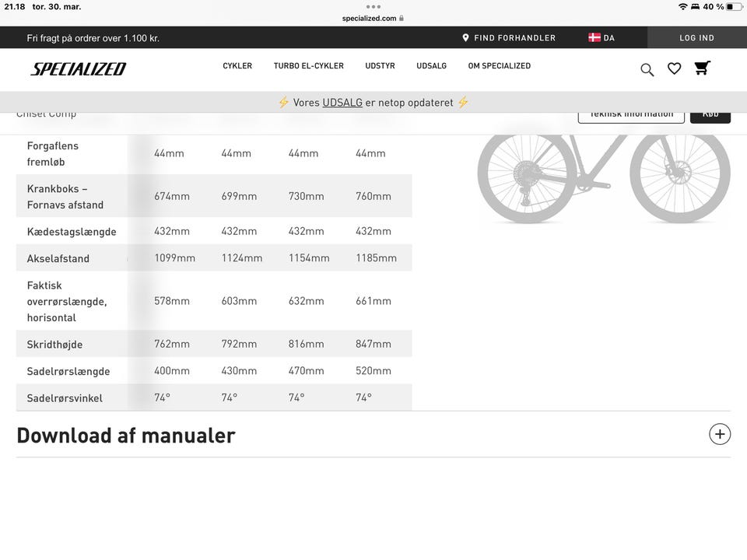Open the DA language selector
This screenshot has width=747, height=560.
(x=608, y=37)
